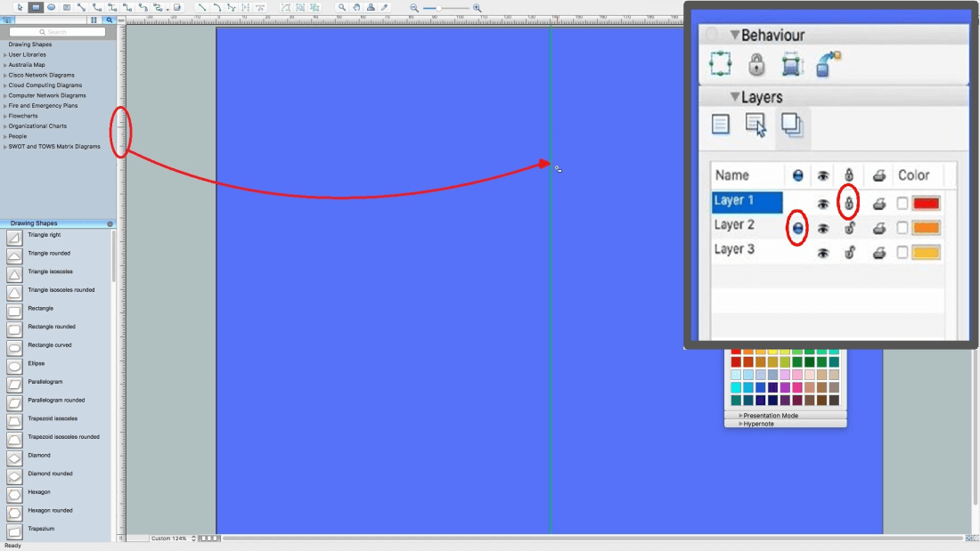Select Layer 3 in the layers list

coord(735,250)
